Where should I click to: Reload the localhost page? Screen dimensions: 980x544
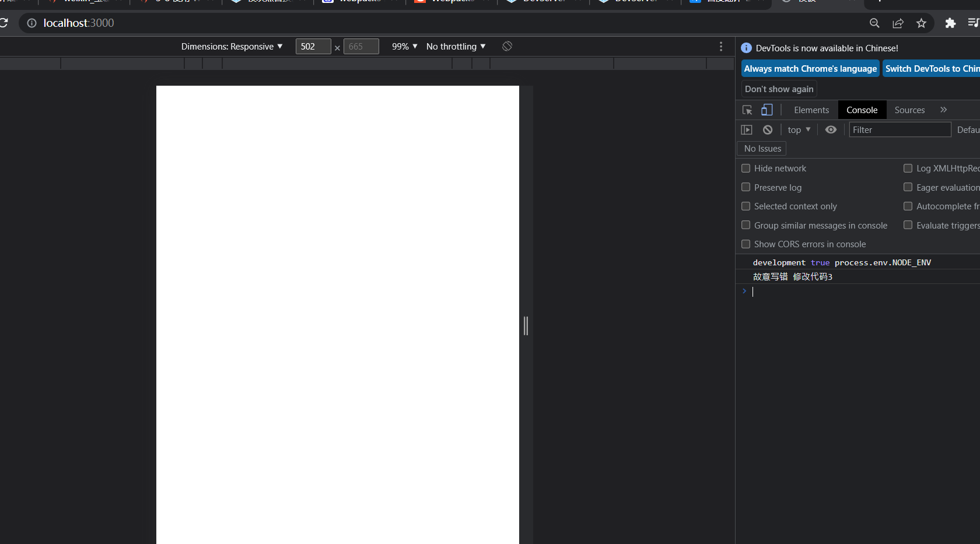(x=3, y=23)
